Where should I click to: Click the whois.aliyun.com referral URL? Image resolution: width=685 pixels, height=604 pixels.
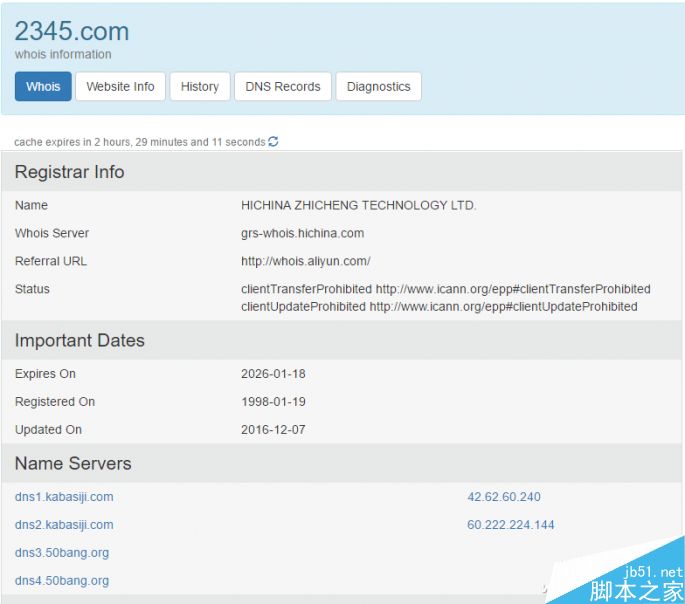click(x=305, y=261)
